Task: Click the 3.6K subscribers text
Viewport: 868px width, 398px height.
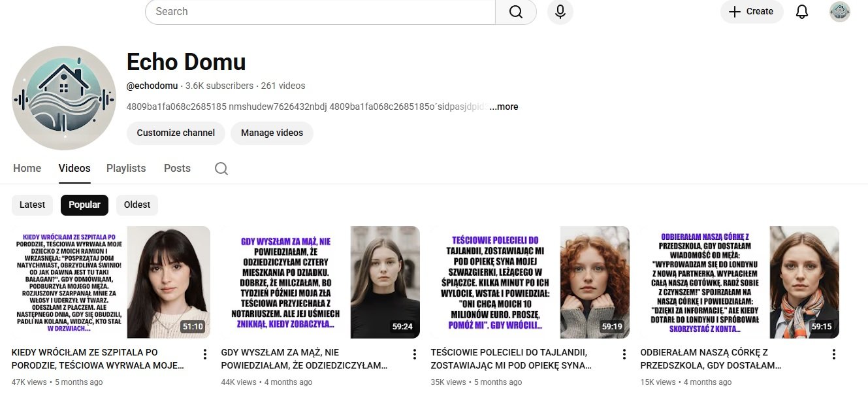Action: [x=219, y=86]
